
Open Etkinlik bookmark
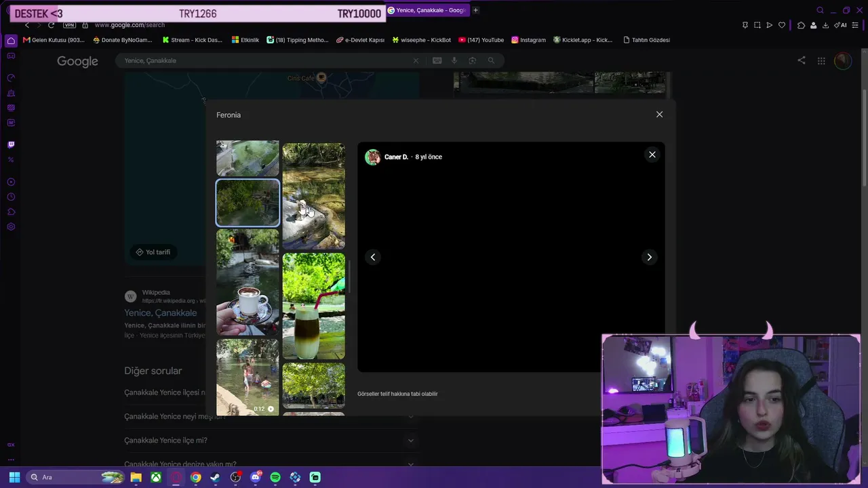pos(245,40)
